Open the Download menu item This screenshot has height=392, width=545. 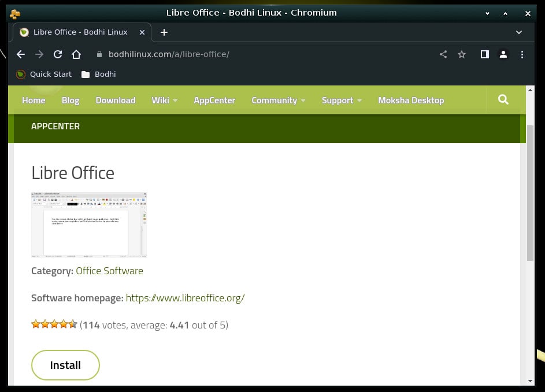(116, 100)
